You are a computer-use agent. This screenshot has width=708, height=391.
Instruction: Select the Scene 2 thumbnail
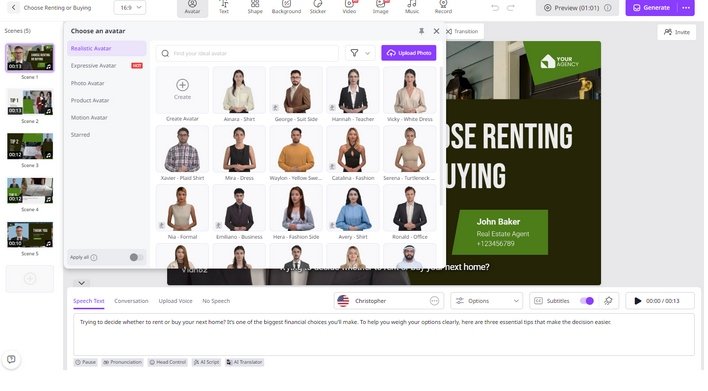[x=30, y=102]
